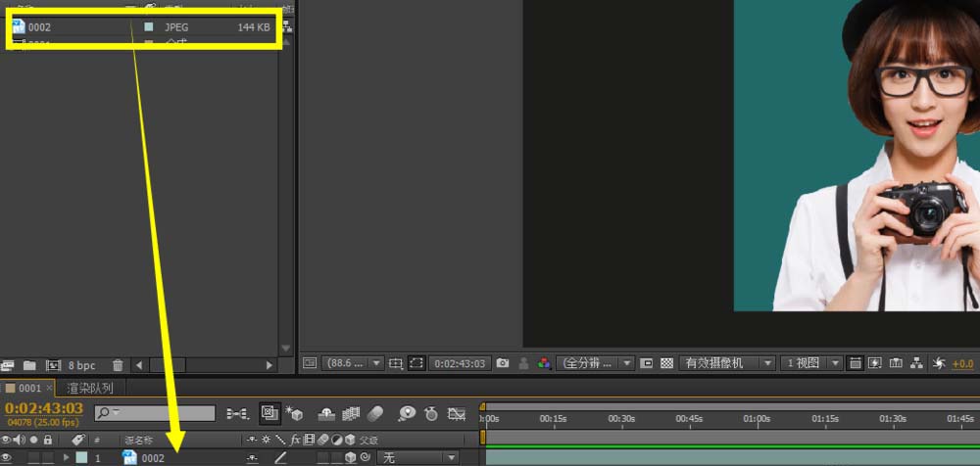This screenshot has height=466, width=980.
Task: Enable Frame Blending for the composition
Action: click(x=351, y=413)
